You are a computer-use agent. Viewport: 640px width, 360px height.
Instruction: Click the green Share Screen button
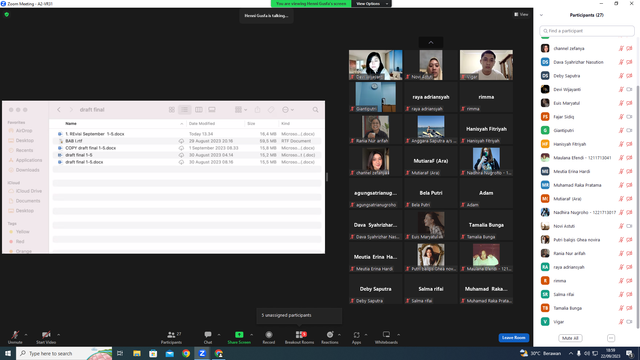tap(239, 337)
